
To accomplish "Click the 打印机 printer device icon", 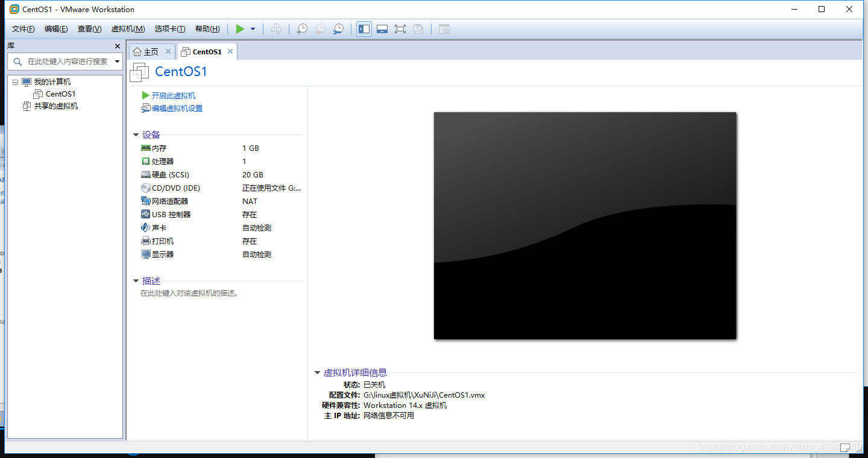I will 145,241.
